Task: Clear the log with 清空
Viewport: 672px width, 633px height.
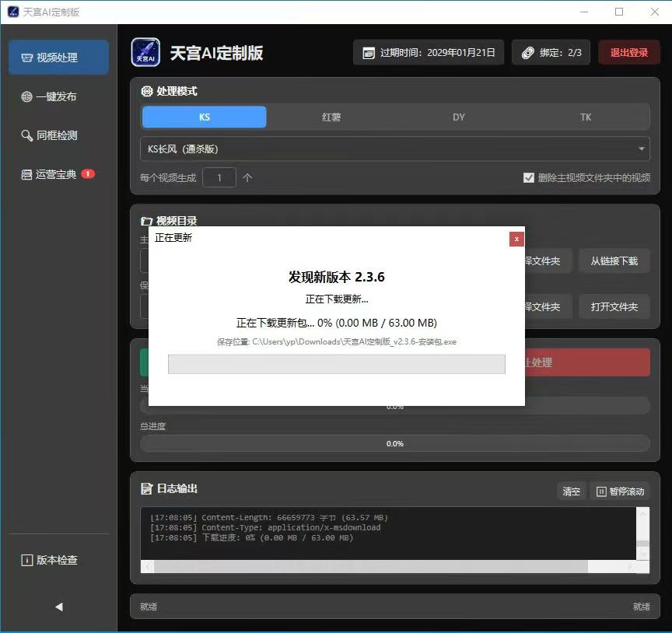Action: coord(572,491)
